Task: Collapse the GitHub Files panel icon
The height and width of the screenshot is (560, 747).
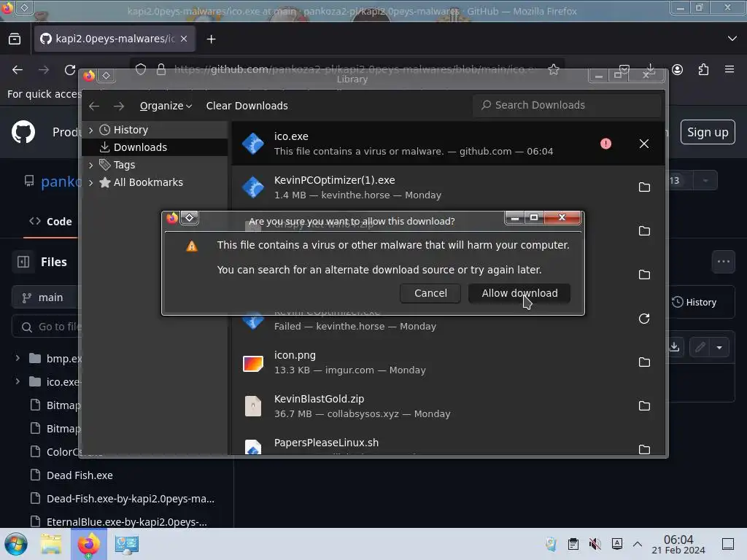Action: pos(23,262)
